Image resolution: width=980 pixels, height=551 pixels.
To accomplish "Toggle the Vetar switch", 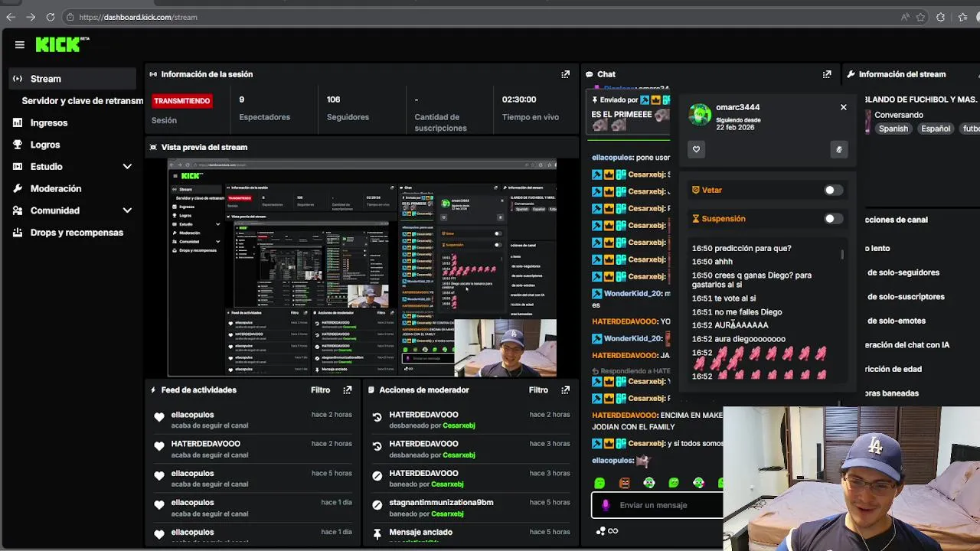I will [833, 190].
